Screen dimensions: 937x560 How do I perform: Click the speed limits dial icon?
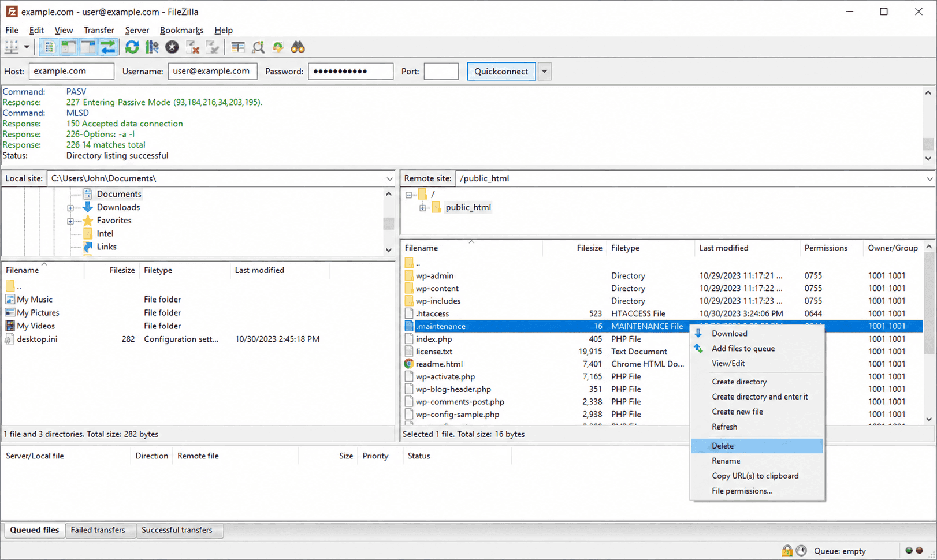(x=801, y=551)
